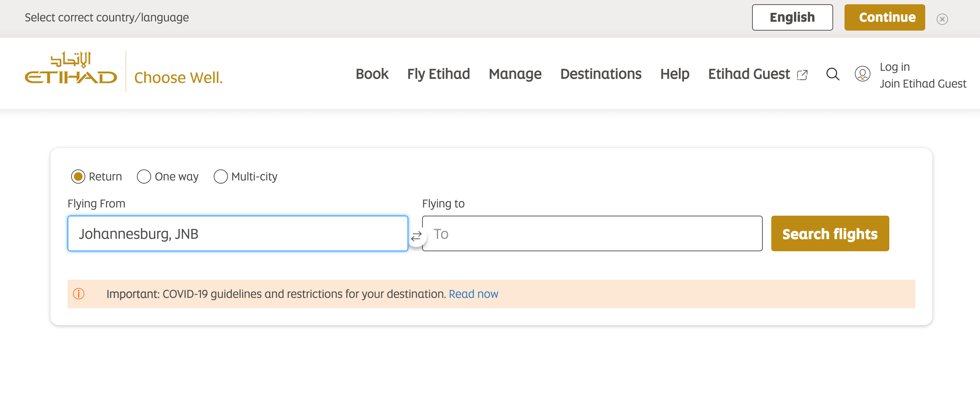Select the One way radio button
Screen dimensions: 980x400
[144, 177]
